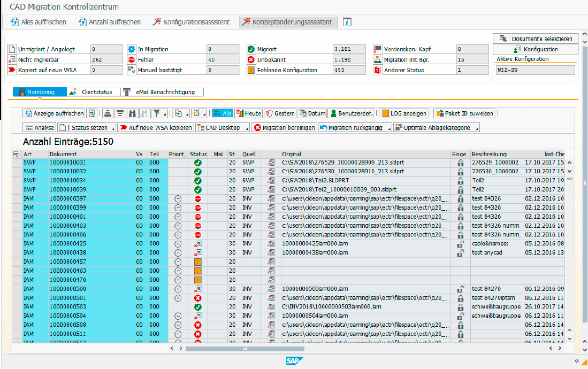Open document icon in row 10000010031
The height and width of the screenshot is (369, 588).
pos(271,163)
